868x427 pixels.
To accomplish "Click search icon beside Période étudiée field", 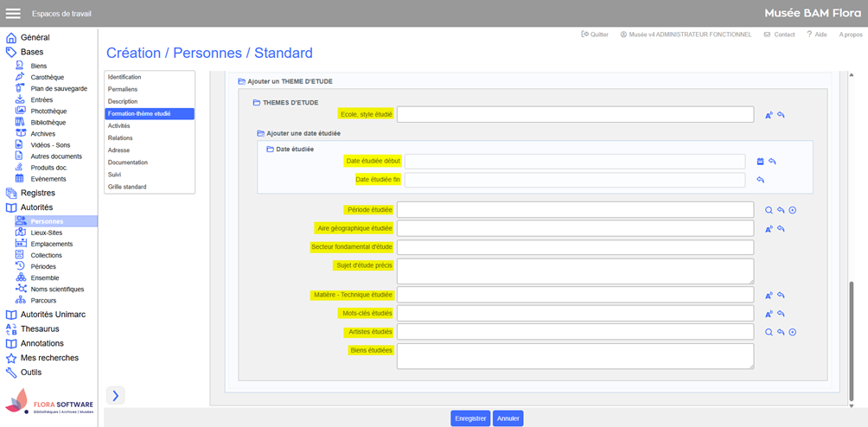I will coord(769,210).
